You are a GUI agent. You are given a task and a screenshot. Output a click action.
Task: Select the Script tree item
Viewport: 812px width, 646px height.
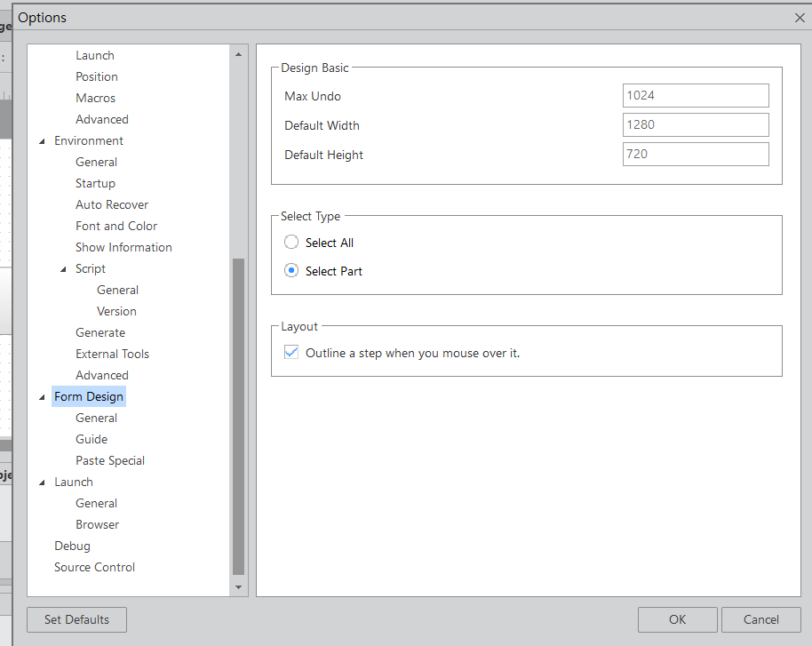(90, 268)
